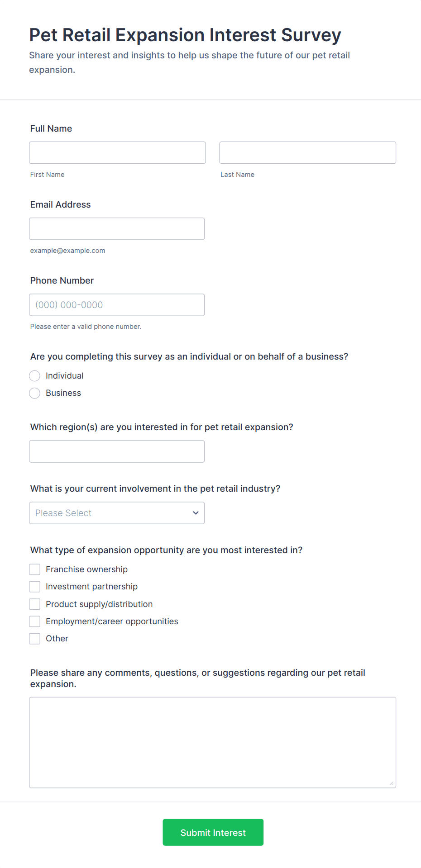The height and width of the screenshot is (868, 421).
Task: Enable the Product supply/distribution checkbox
Action: point(35,604)
